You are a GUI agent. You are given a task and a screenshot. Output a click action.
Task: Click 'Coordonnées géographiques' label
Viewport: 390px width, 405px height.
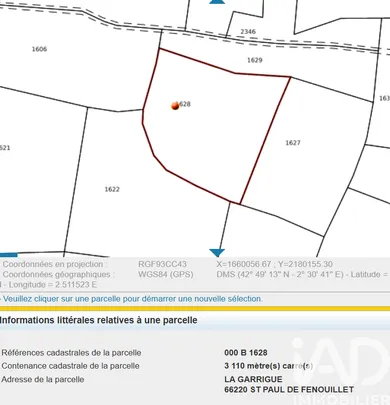point(59,275)
